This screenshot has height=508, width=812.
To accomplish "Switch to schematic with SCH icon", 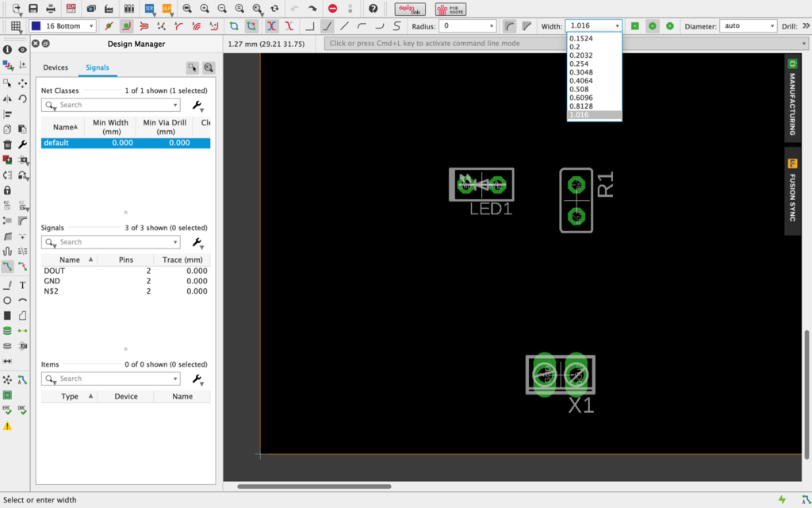I will tap(71, 8).
